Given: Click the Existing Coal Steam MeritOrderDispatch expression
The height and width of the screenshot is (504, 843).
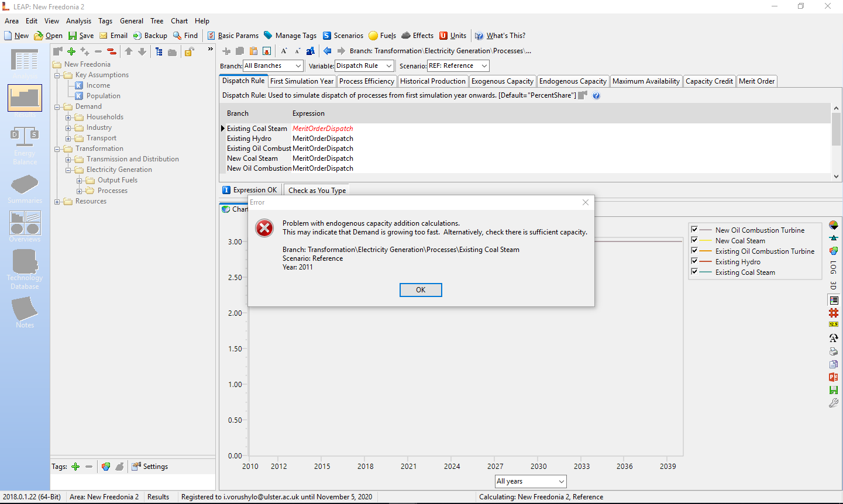Looking at the screenshot, I should tap(323, 129).
